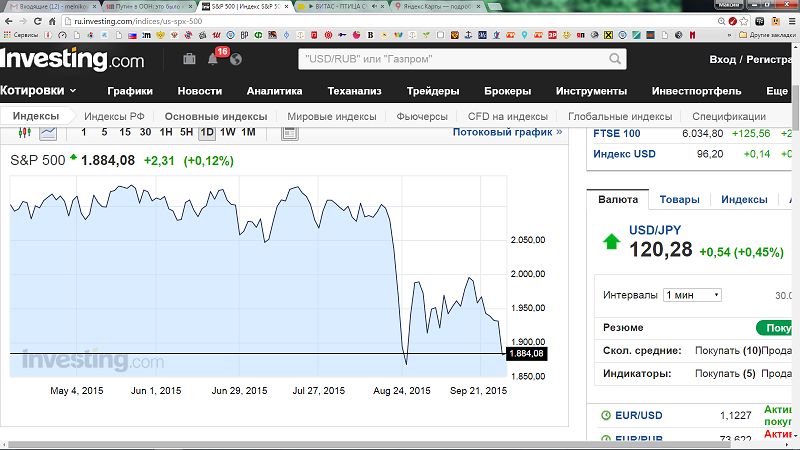Open Новости menu
The image size is (800, 450).
pyautogui.click(x=199, y=91)
